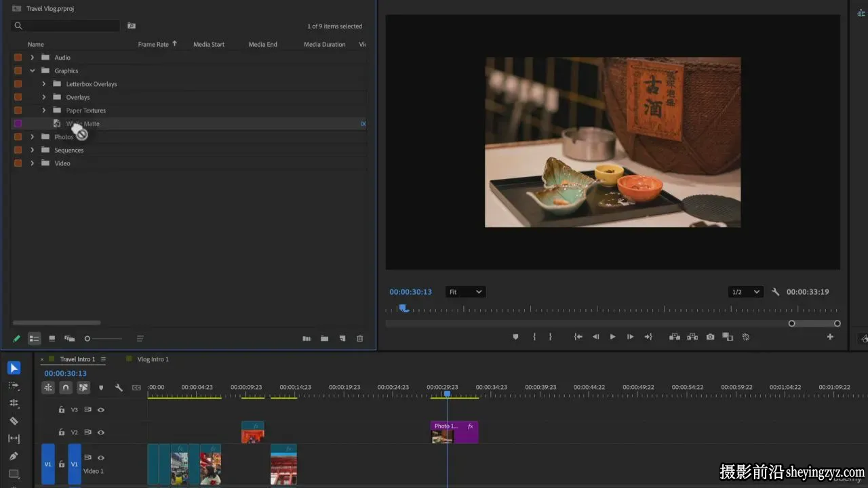Open the Program monitor wrench settings
This screenshot has width=868, height=488.
(776, 292)
